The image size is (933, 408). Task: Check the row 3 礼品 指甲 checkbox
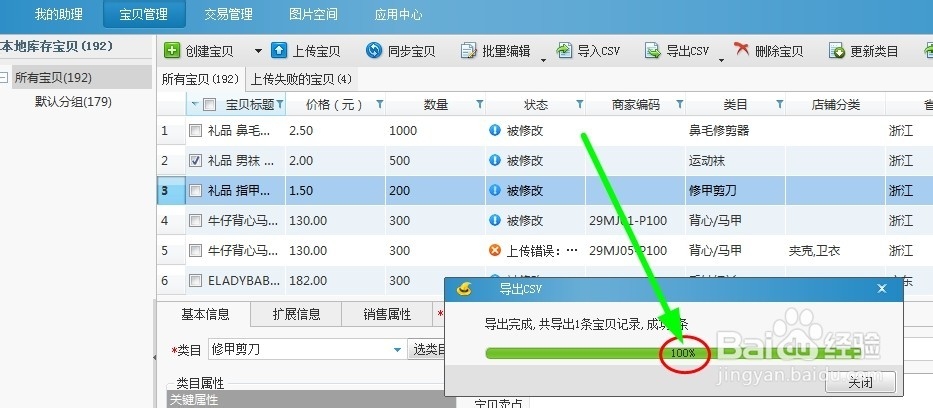(x=195, y=191)
